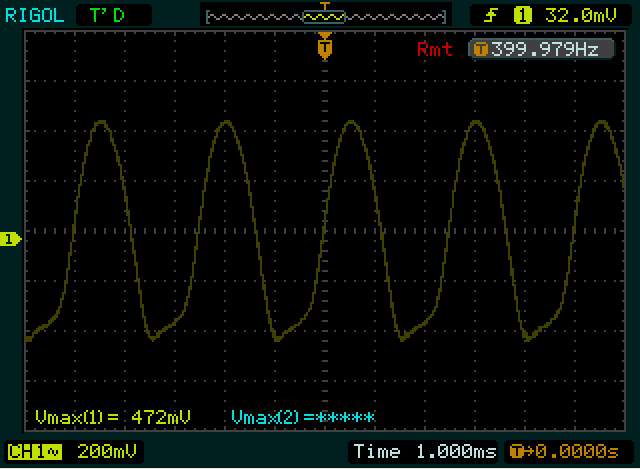The width and height of the screenshot is (640, 469).
Task: Click the 399.979Hz frequency counter readout
Action: pos(544,49)
